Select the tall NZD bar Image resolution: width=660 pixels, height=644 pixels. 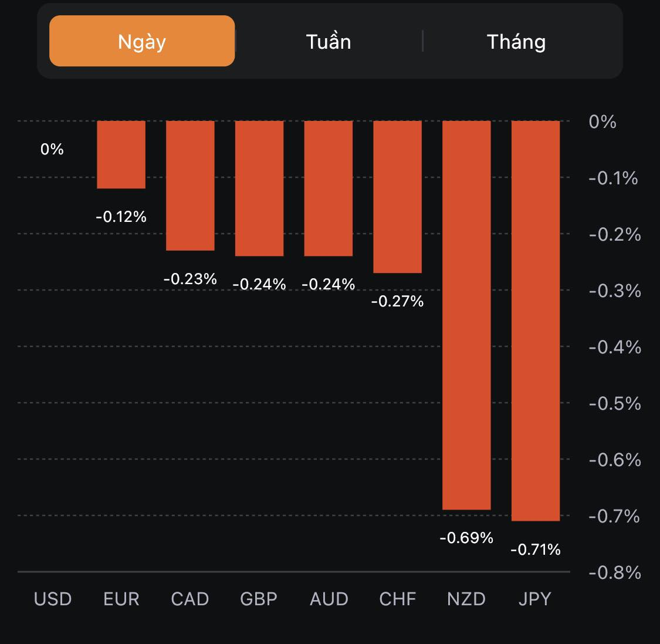(x=466, y=315)
